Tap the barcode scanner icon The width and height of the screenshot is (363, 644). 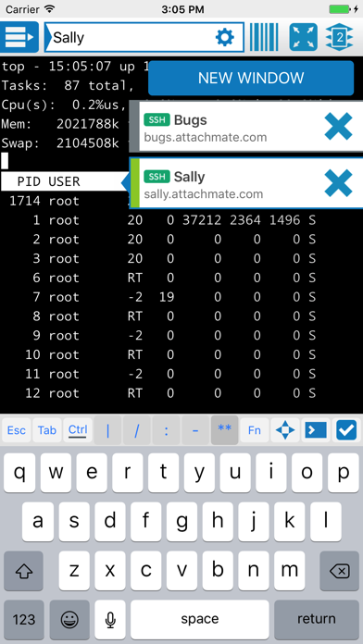[264, 37]
